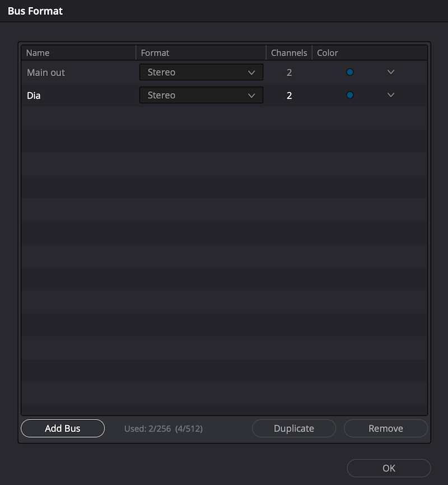The width and height of the screenshot is (448, 485).
Task: Click the Name column header
Action: pyautogui.click(x=38, y=53)
